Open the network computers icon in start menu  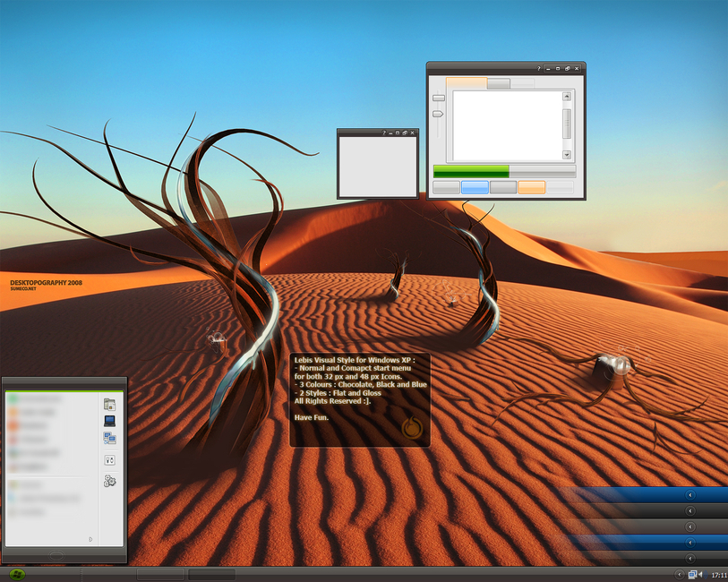tap(109, 438)
